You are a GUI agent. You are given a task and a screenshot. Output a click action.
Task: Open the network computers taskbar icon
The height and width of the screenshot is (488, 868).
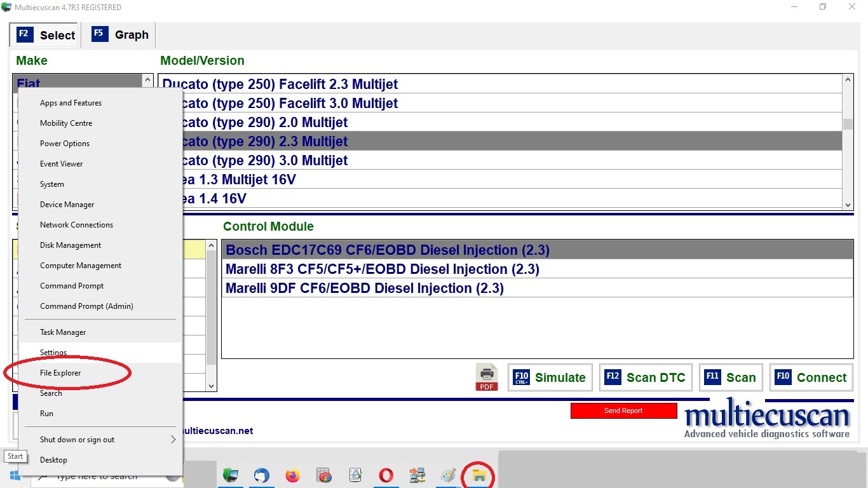[x=417, y=475]
